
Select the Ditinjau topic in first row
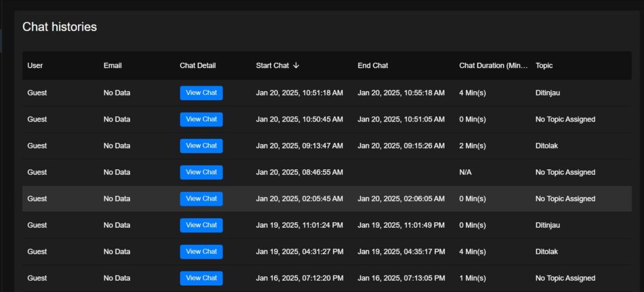pos(548,93)
